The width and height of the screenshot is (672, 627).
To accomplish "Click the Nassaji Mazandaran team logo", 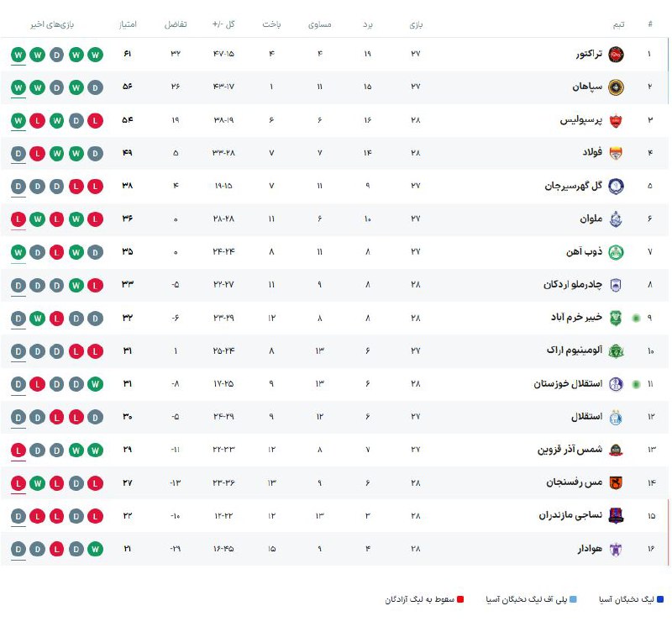I will [616, 515].
